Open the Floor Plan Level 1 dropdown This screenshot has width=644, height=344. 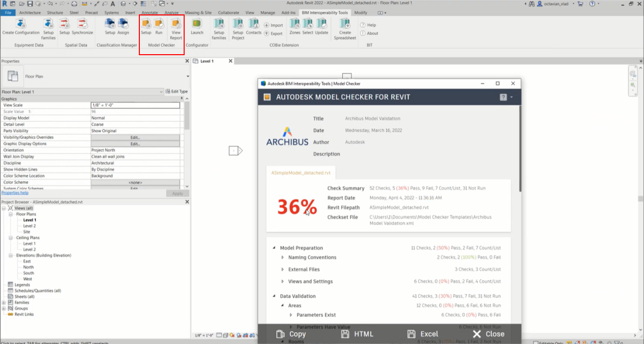(x=161, y=92)
